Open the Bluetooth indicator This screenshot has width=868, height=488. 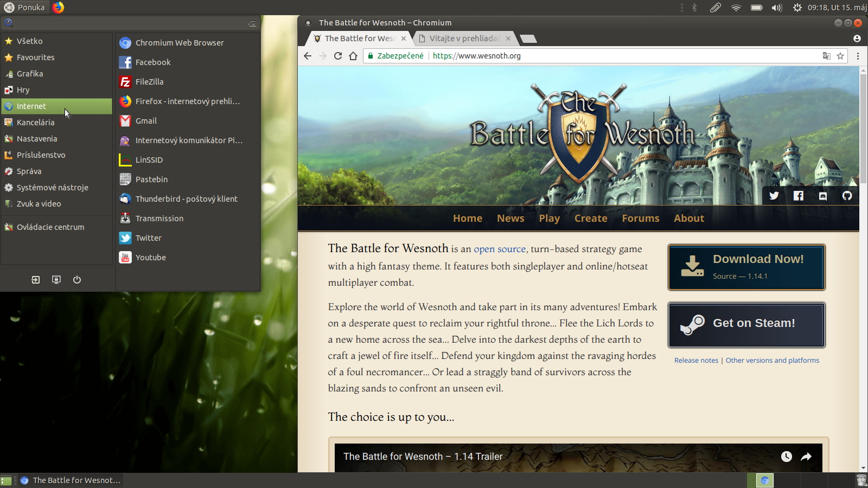pyautogui.click(x=694, y=8)
